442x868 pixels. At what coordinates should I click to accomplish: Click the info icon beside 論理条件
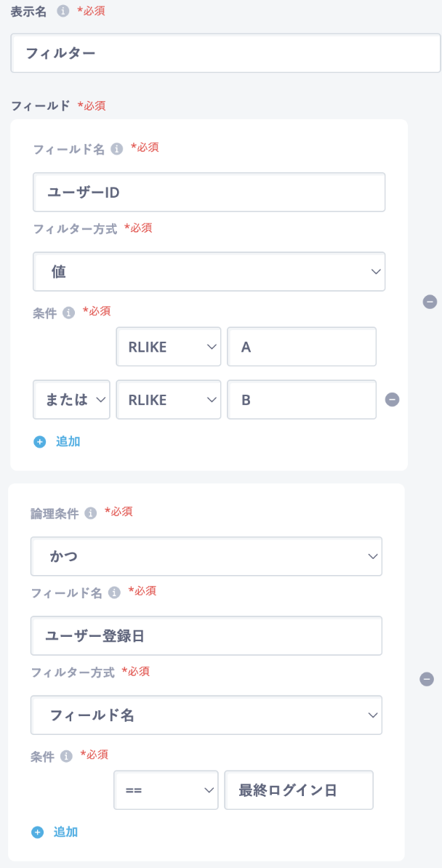[90, 513]
